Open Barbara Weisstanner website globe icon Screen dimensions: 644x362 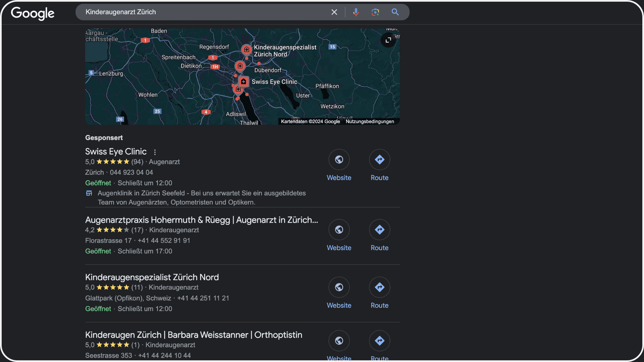(x=339, y=341)
